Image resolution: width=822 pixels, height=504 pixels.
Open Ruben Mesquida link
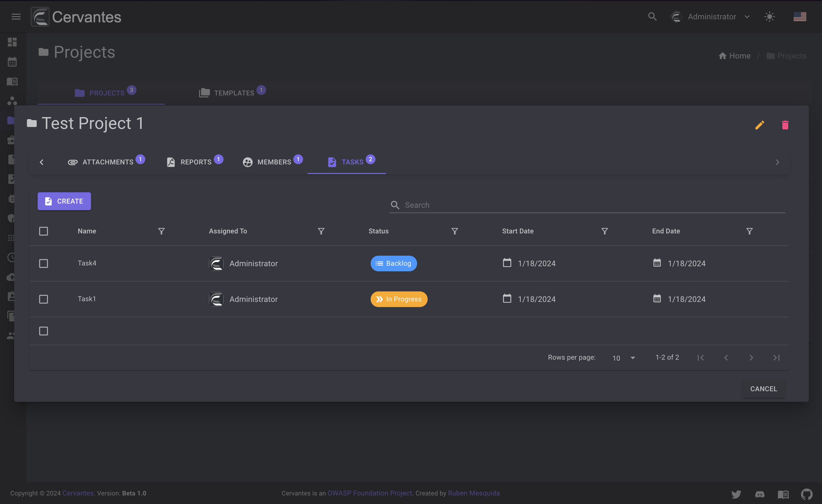[474, 493]
